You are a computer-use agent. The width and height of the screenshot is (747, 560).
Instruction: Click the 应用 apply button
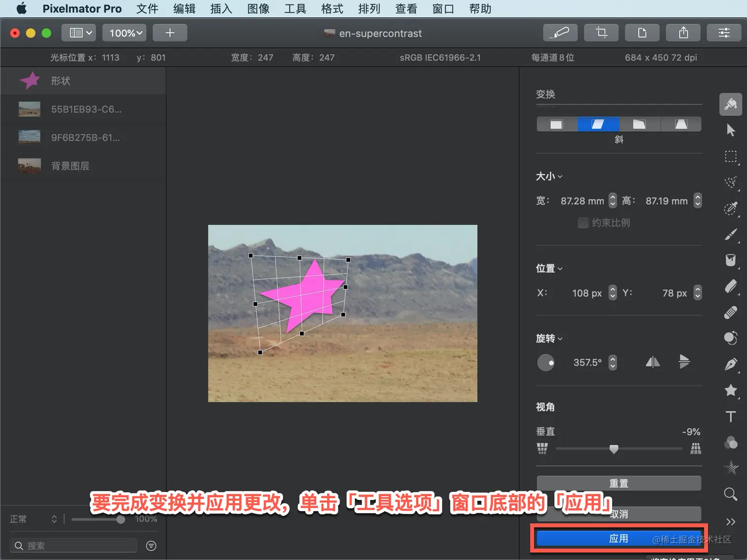619,538
